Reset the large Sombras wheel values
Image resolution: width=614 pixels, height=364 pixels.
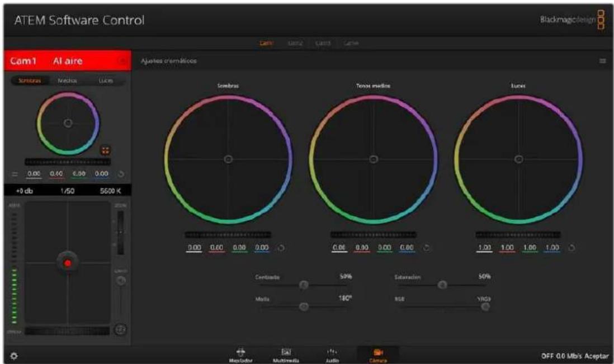pos(281,248)
